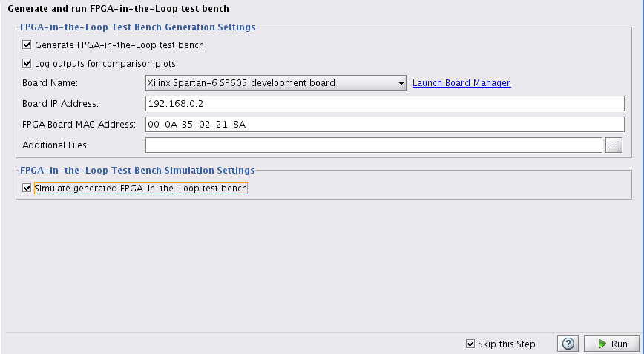
Task: Click the Additional Files text field
Action: (372, 145)
